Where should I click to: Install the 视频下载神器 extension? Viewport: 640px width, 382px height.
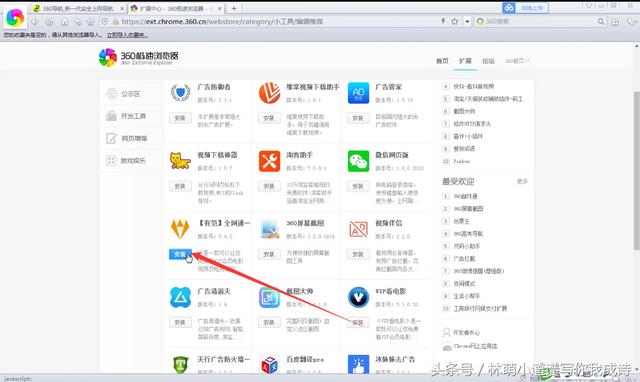point(180,186)
